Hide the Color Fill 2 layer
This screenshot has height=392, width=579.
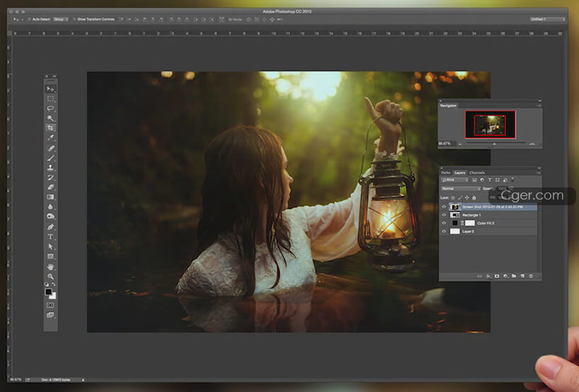pos(445,224)
